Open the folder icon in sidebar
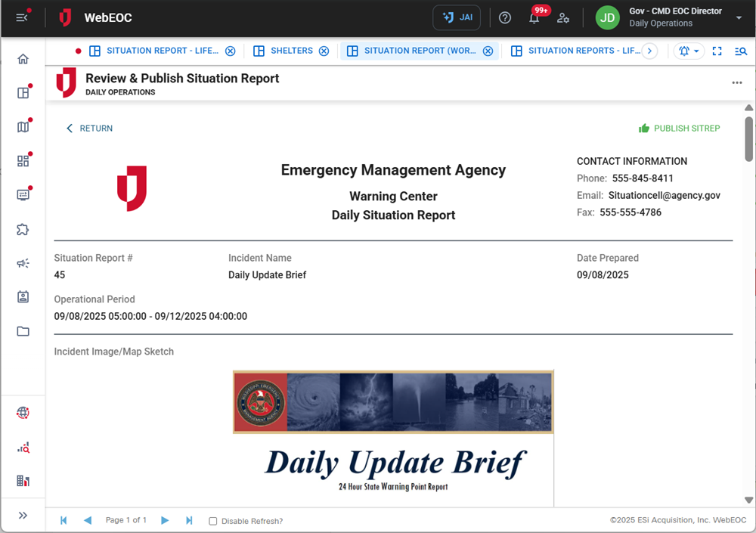 23,331
